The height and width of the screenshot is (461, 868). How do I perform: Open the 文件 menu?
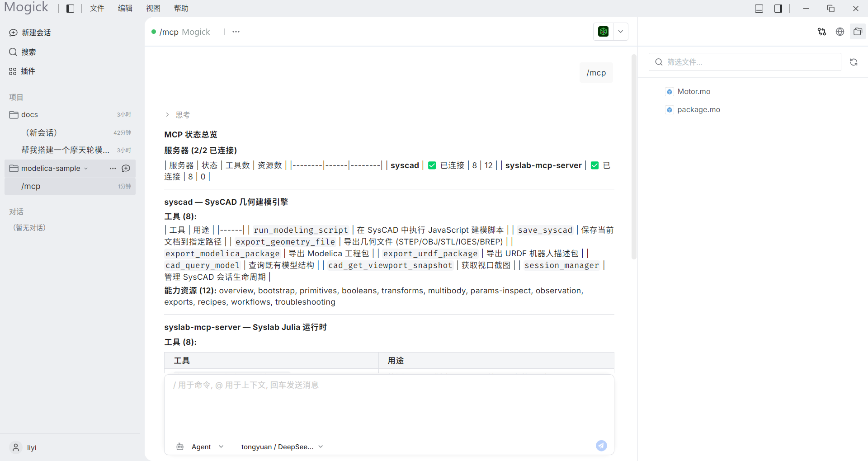(97, 8)
